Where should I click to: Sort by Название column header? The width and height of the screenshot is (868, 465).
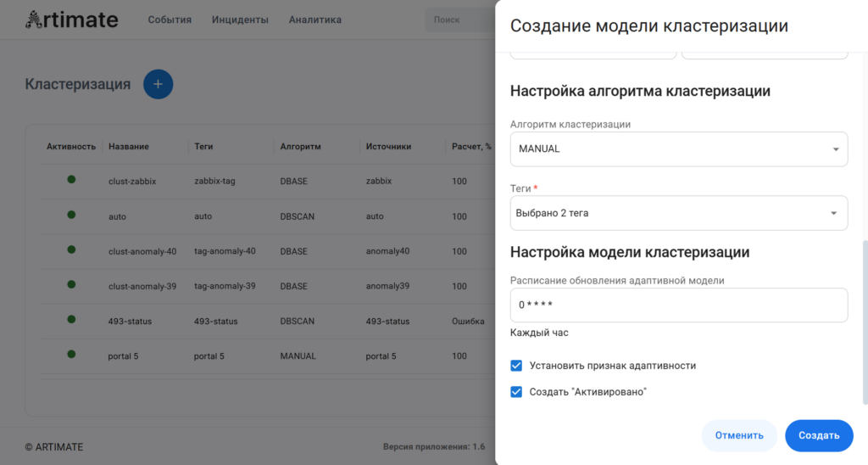(x=129, y=147)
